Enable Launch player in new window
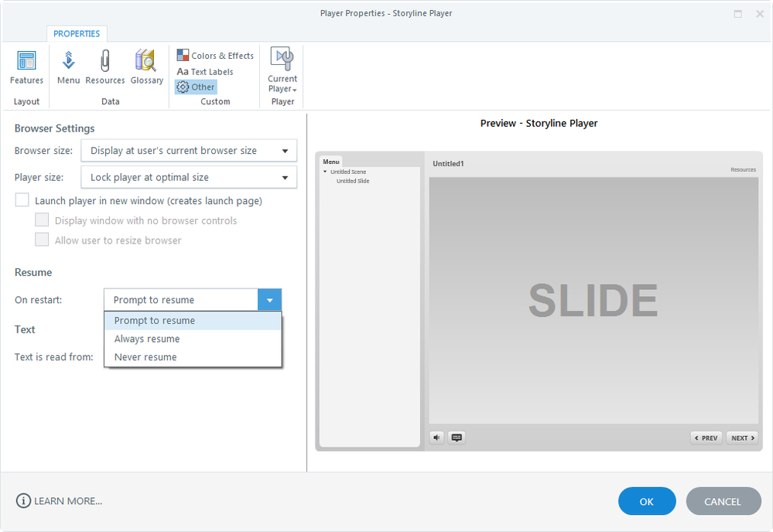773x532 pixels. pyautogui.click(x=22, y=200)
